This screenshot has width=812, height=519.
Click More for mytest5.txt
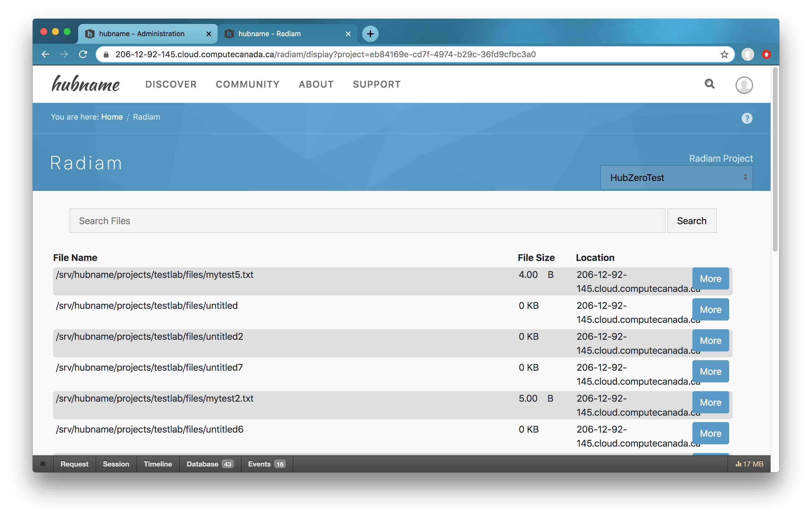pos(710,278)
